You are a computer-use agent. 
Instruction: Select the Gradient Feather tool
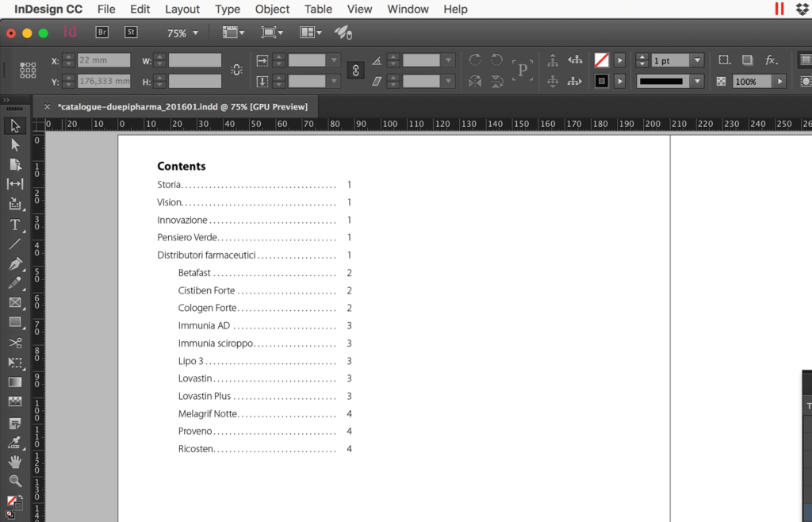click(15, 402)
